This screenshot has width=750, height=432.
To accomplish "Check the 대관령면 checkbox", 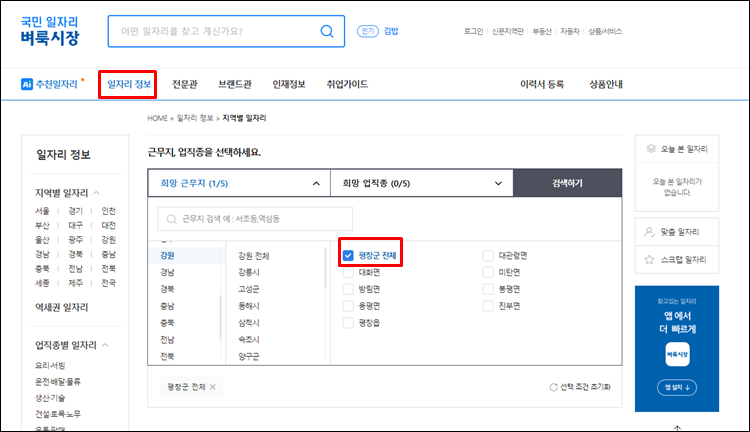I will pos(488,255).
